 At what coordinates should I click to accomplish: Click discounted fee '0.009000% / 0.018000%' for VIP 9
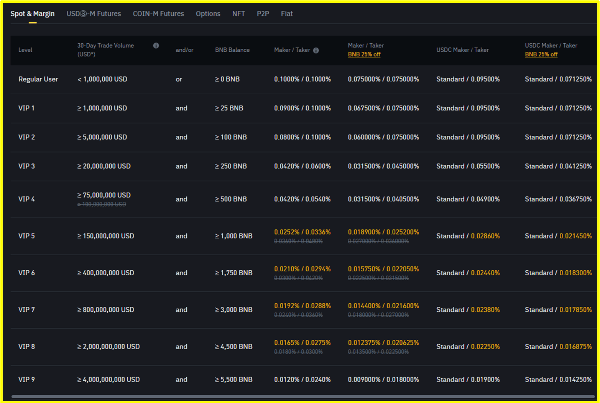click(x=383, y=380)
